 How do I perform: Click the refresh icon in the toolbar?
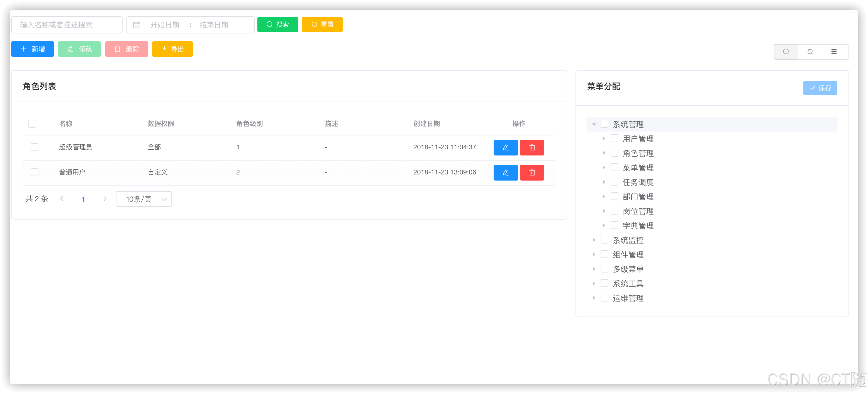[810, 52]
